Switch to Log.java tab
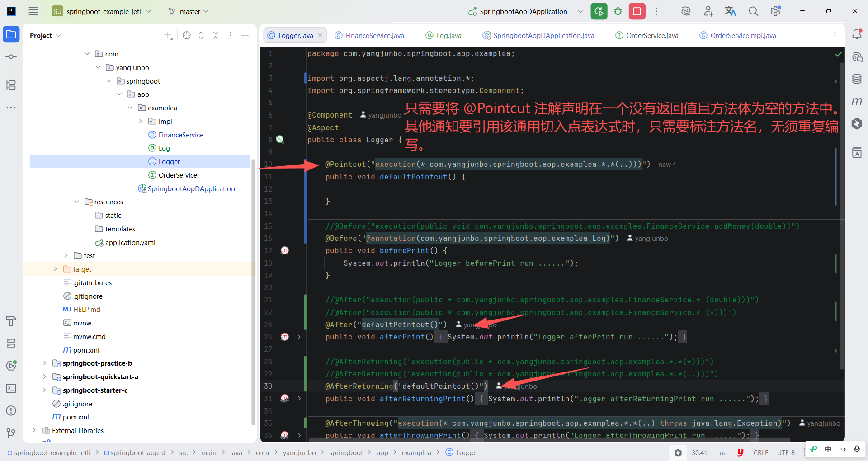The width and height of the screenshot is (868, 461). [443, 35]
